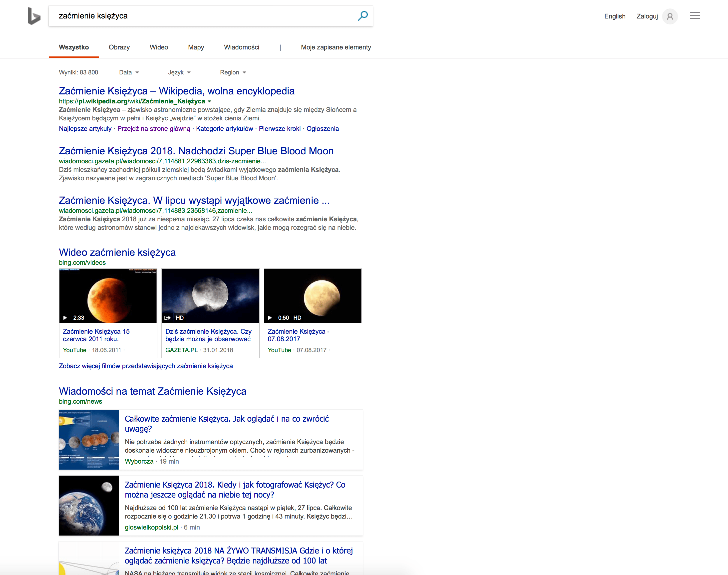Screen dimensions: 728x575
Task: Open 'Całkowite zaćmienie Księżyca' news article
Action: click(227, 424)
